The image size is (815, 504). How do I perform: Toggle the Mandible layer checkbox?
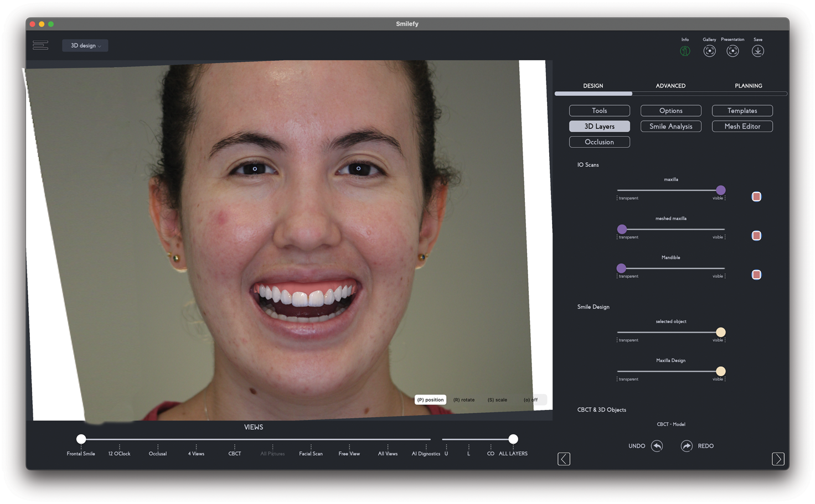point(756,275)
